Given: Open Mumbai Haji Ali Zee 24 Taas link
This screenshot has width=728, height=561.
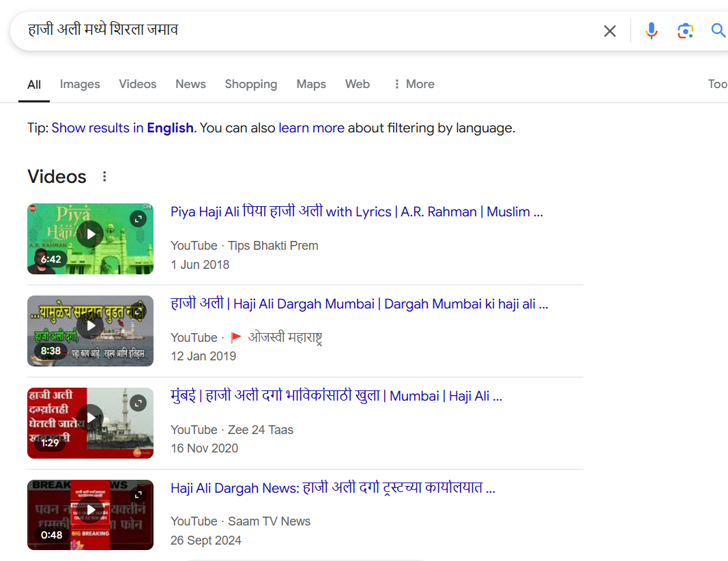Looking at the screenshot, I should (x=336, y=396).
